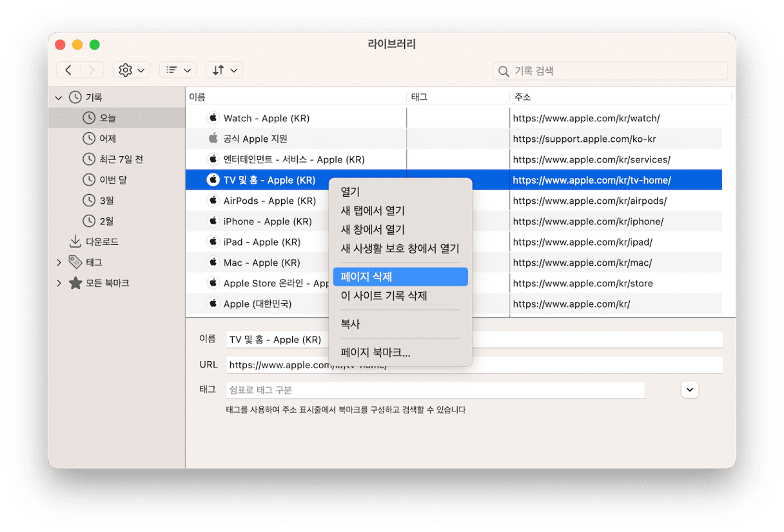Screen dimensions: 784x532
Task: Sort by the 태그 column header
Action: pyautogui.click(x=458, y=97)
